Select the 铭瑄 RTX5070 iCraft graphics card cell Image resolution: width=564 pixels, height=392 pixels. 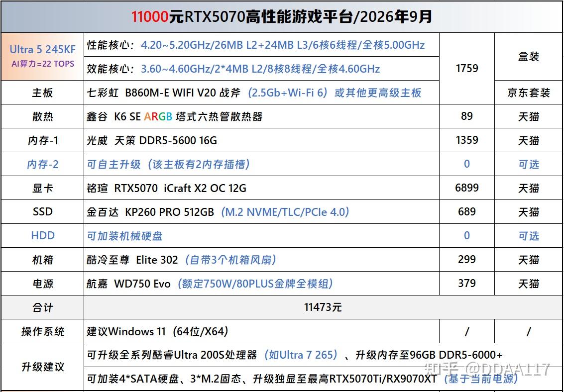[261, 188]
